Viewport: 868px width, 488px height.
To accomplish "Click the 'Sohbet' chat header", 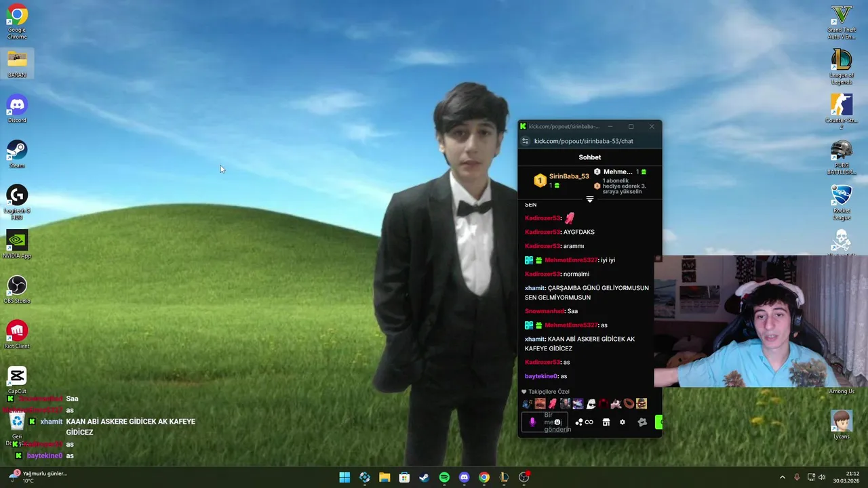I will click(x=589, y=157).
